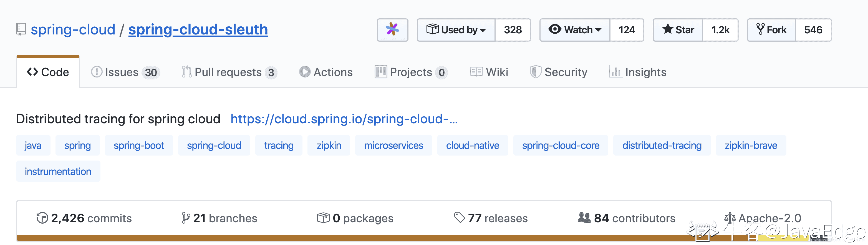The image size is (868, 245).
Task: Expand the Used by dropdown arrow
Action: point(483,30)
